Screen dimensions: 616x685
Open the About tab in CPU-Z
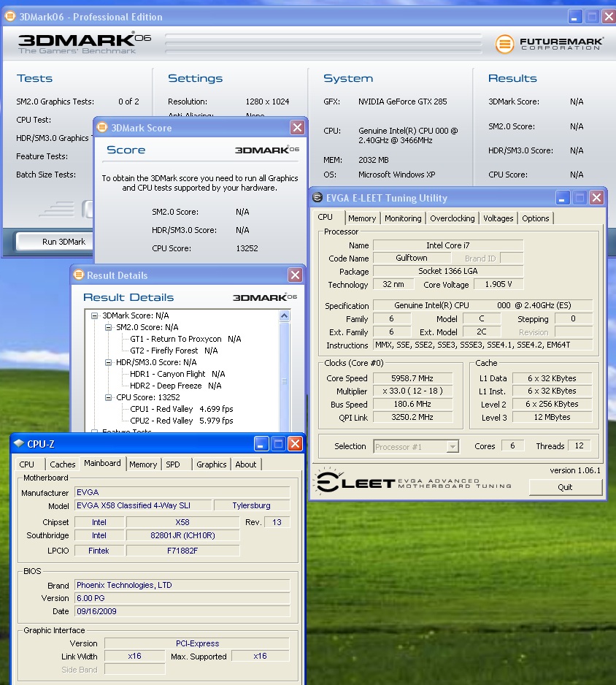click(246, 464)
